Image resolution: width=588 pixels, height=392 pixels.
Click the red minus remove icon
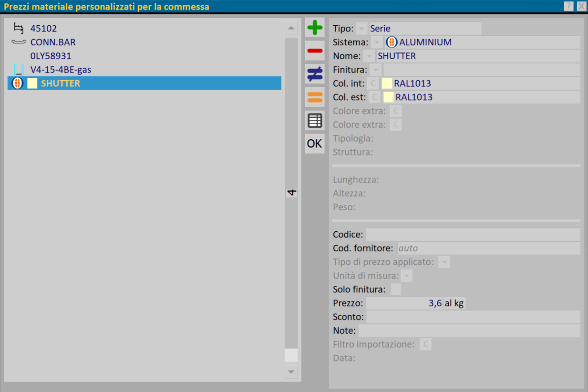(315, 51)
